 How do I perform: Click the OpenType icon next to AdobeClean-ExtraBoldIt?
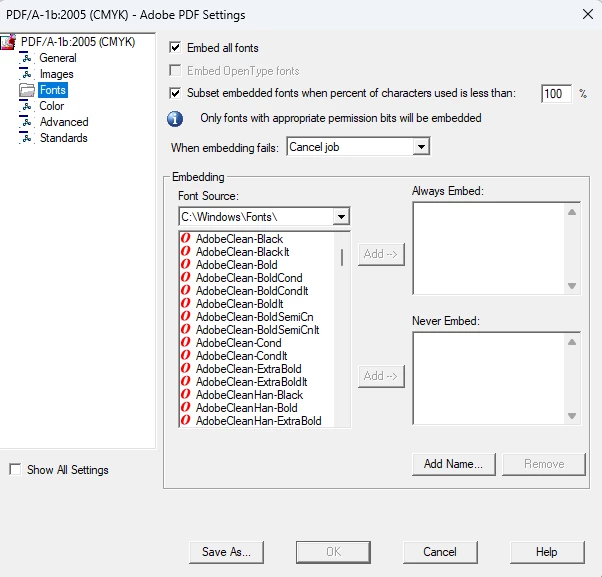185,381
